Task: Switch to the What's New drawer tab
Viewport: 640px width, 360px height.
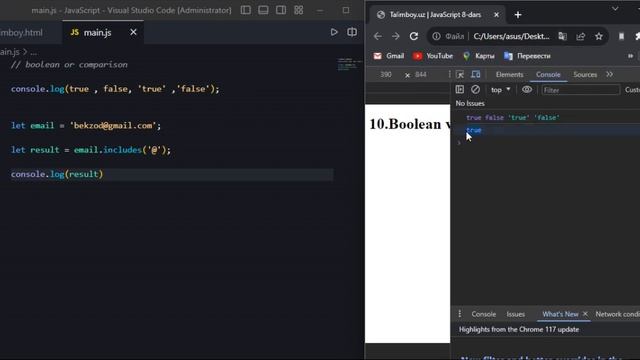Action: [560, 314]
